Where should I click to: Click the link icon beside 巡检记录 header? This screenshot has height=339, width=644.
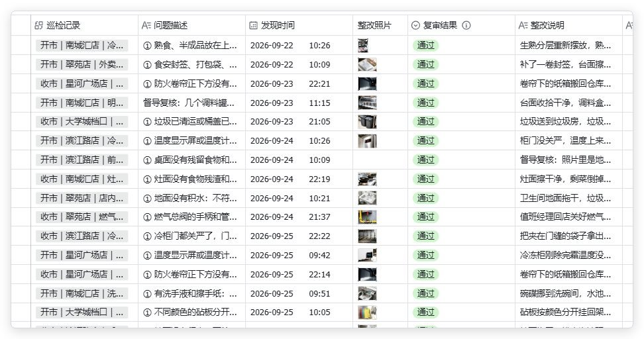click(x=38, y=25)
